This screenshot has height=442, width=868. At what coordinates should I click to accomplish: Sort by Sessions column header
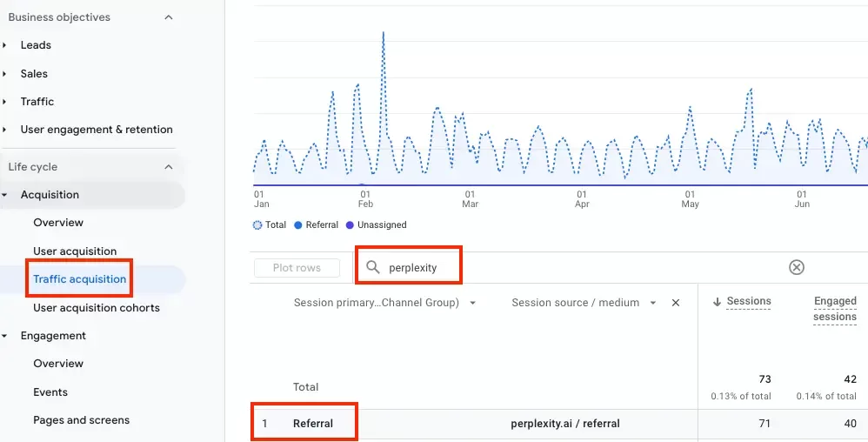749,301
